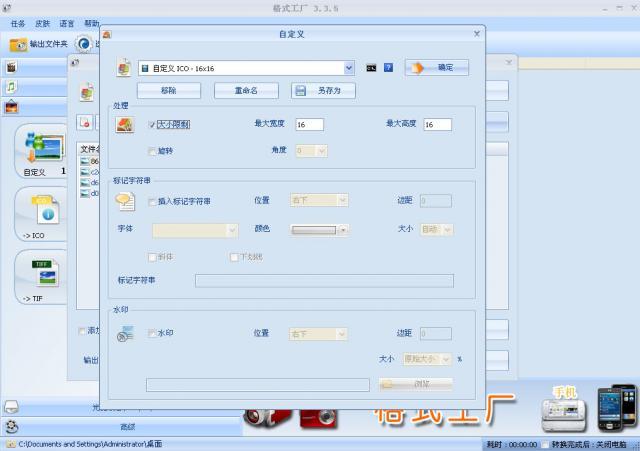Click the smartphones icon at bottom right
The image size is (640, 451).
point(617,407)
